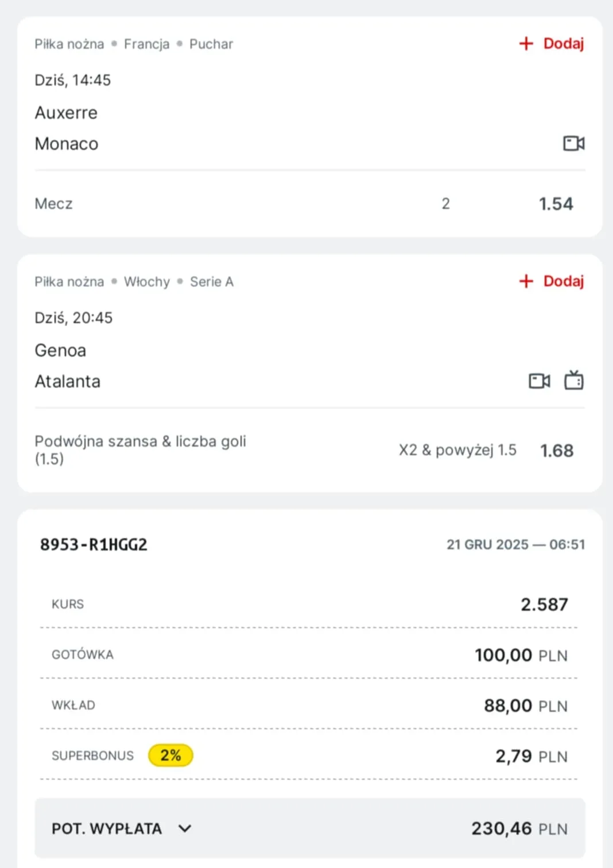613x868 pixels.
Task: Open the Auxerre team name
Action: pyautogui.click(x=66, y=113)
